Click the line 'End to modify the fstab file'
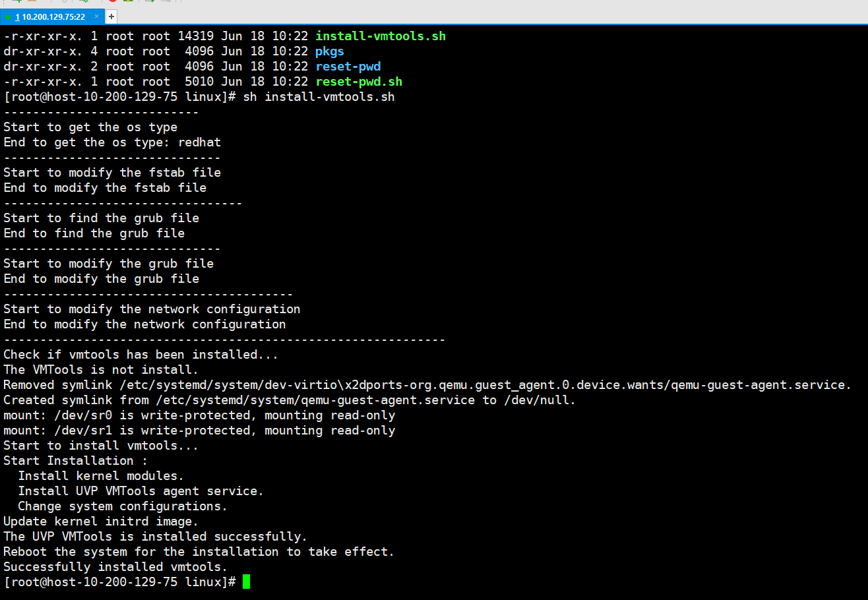 [x=105, y=188]
